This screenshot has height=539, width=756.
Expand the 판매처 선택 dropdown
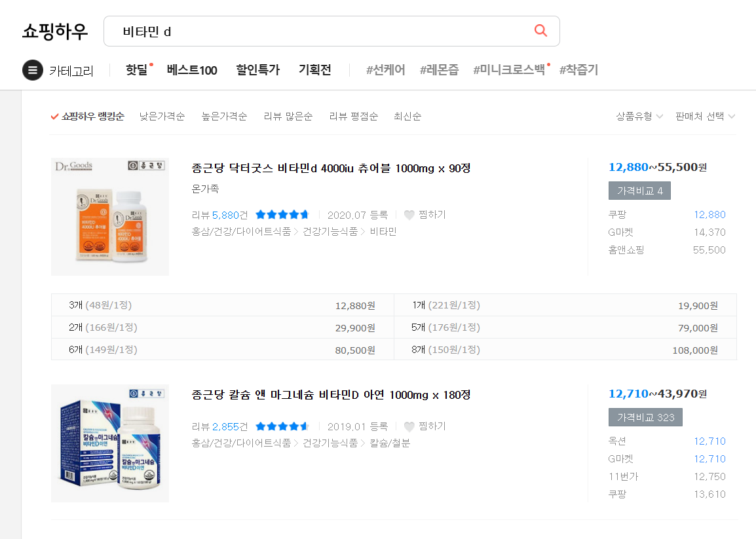tap(705, 116)
